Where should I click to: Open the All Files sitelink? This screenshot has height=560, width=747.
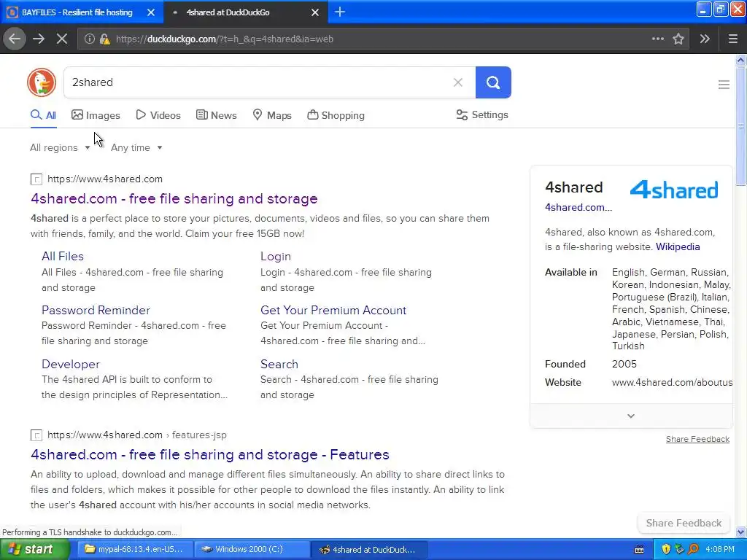(63, 256)
